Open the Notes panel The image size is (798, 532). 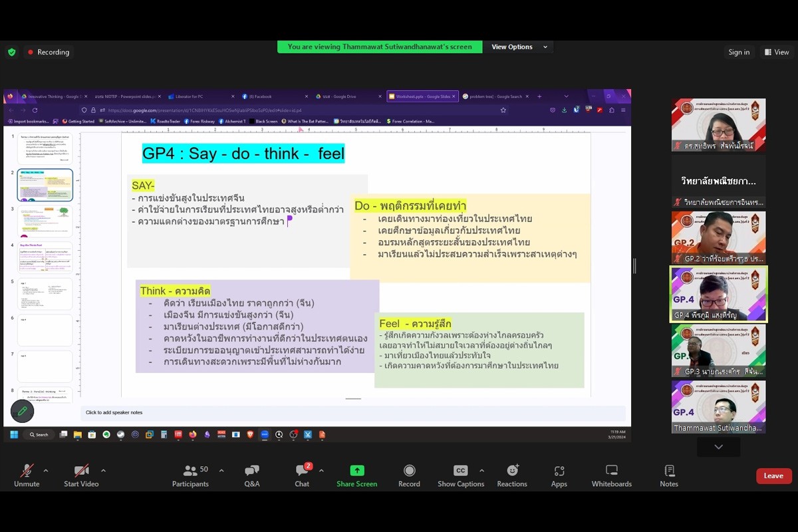(x=669, y=475)
